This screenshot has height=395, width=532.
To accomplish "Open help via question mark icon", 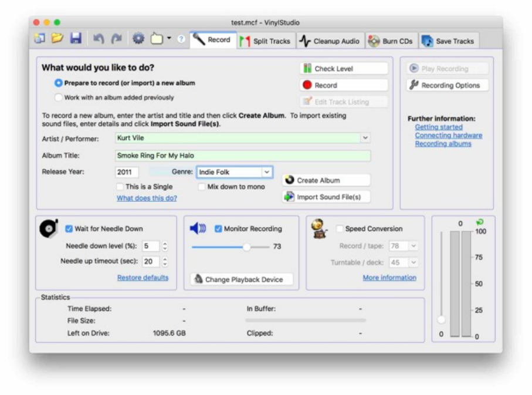I will 181,39.
